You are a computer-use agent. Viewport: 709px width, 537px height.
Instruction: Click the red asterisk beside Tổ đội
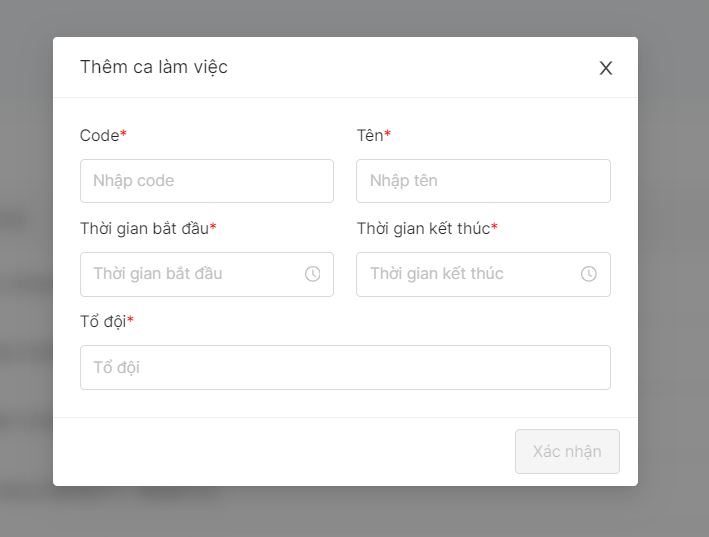pos(130,321)
